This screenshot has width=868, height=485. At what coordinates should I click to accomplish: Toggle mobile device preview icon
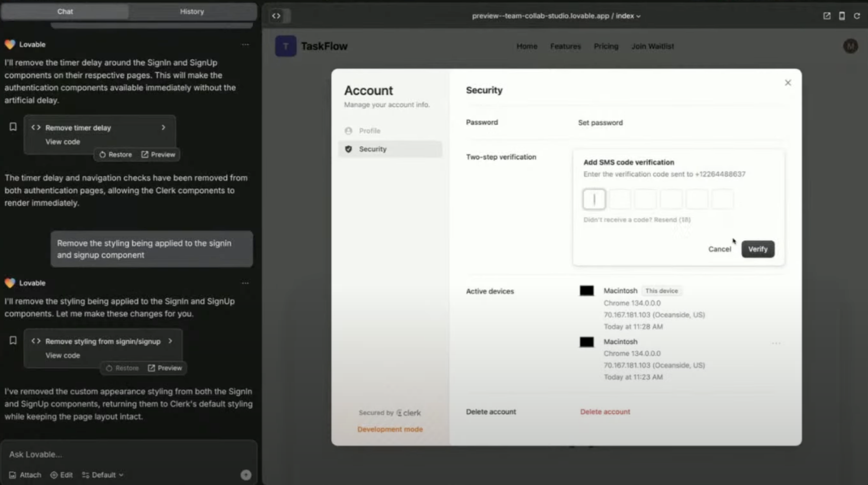click(x=842, y=16)
